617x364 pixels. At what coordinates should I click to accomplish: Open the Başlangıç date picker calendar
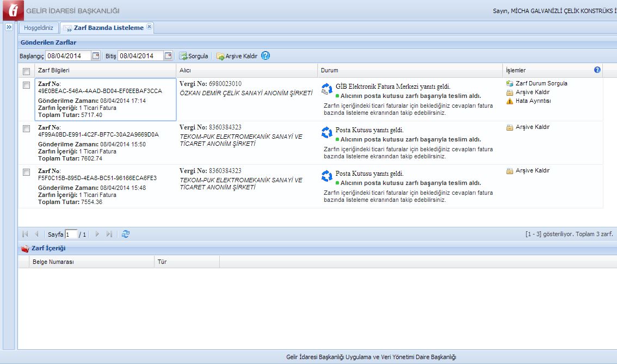(96, 55)
